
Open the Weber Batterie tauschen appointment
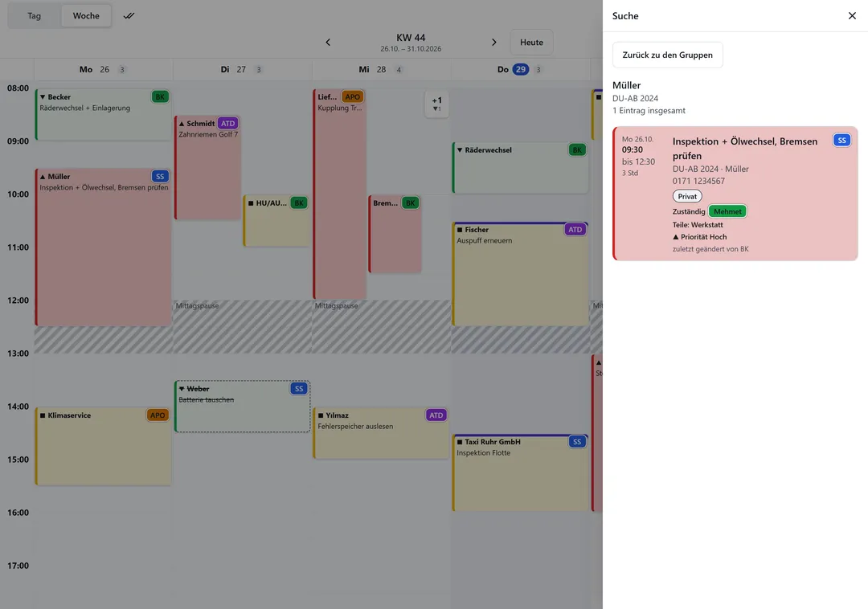point(243,407)
